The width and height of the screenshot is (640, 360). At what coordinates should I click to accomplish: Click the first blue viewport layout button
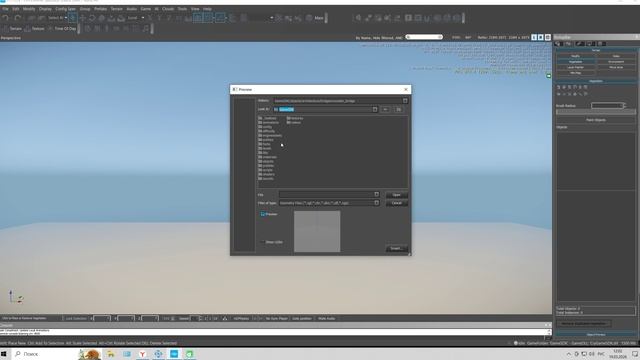coord(534,37)
